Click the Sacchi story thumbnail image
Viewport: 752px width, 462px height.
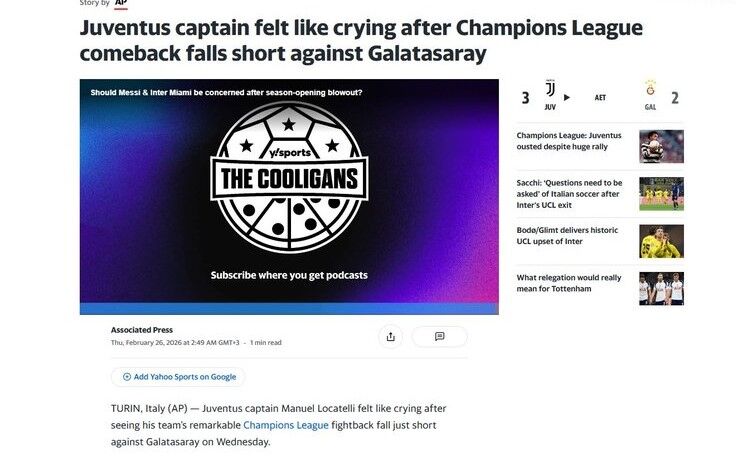(661, 194)
